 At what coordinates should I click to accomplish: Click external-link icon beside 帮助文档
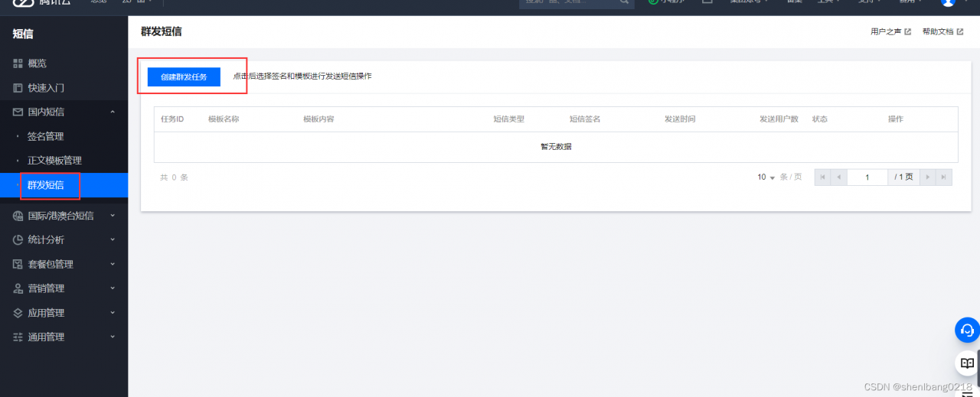pos(960,32)
